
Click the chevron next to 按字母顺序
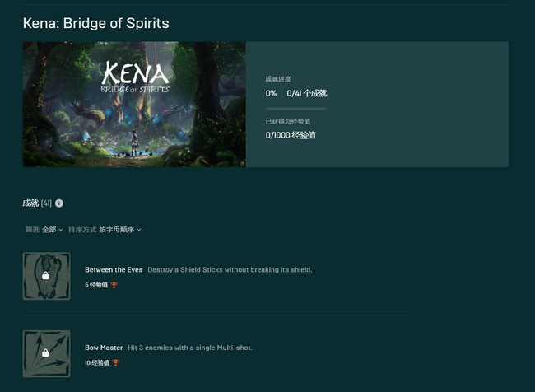coord(139,230)
